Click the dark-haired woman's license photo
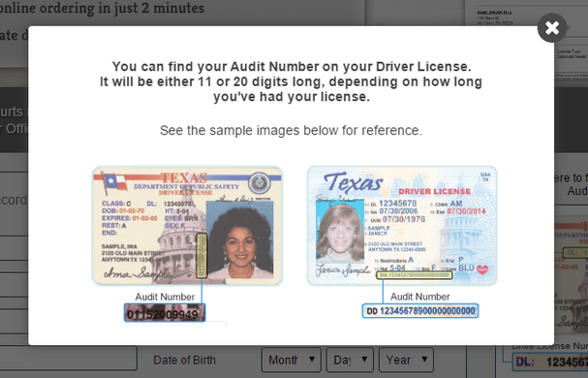 (239, 239)
